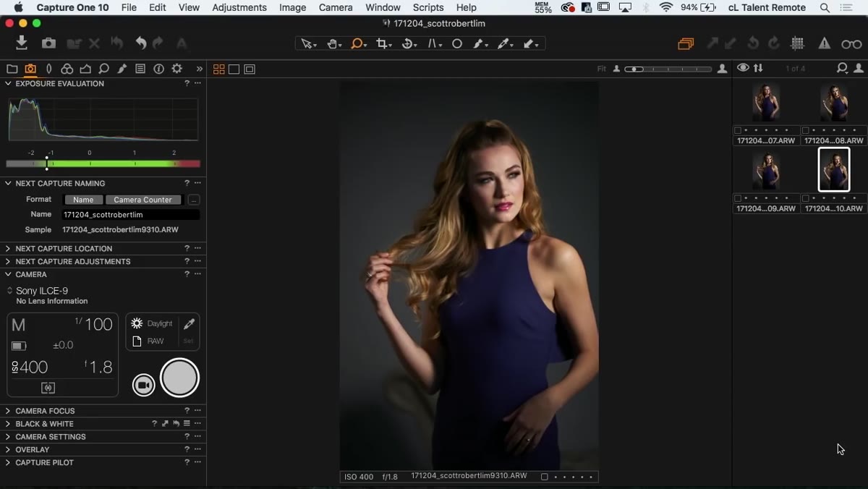Select the White balance eyedropper tool

504,44
